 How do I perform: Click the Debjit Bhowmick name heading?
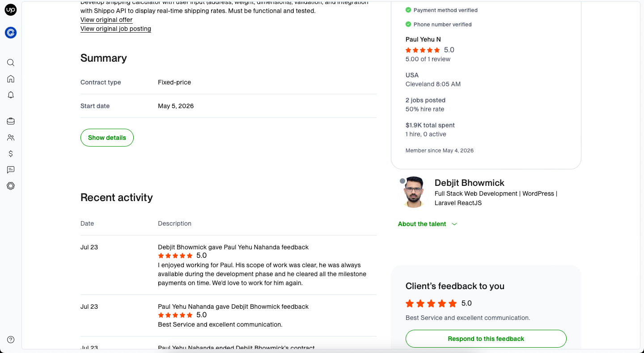coord(470,183)
